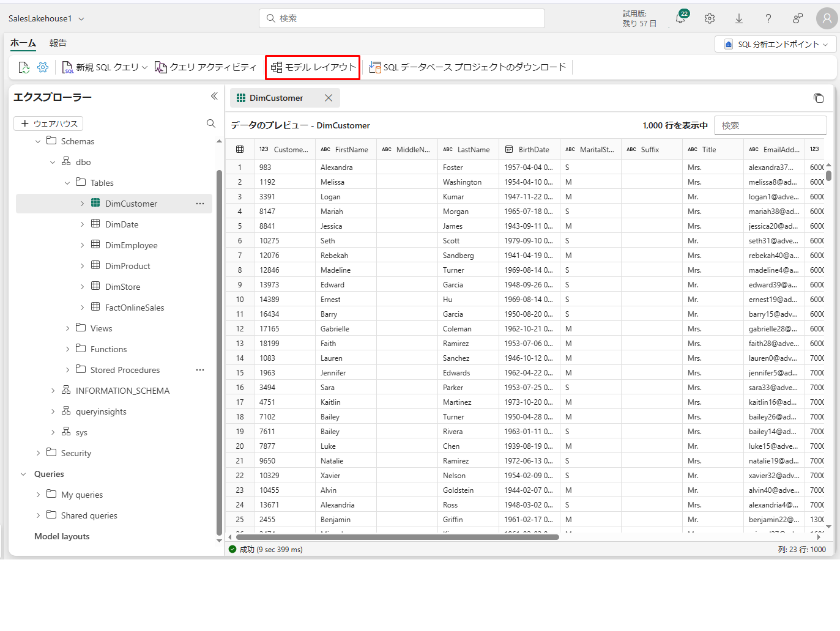Open the new SQL query dropdown arrow
Screen dimensions: 840x631
tap(145, 67)
